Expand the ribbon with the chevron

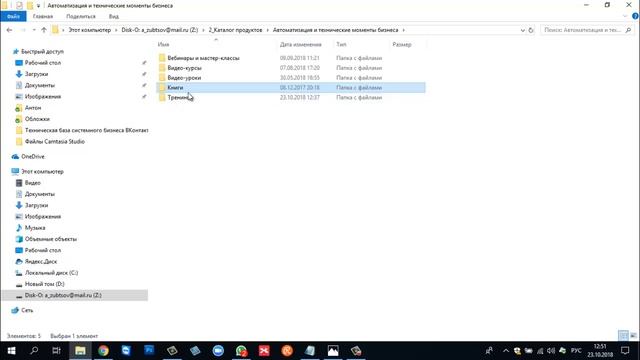click(x=625, y=16)
